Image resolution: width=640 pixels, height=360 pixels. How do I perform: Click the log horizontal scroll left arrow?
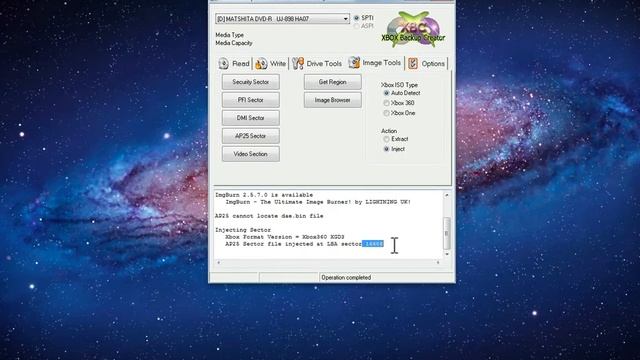[218, 262]
